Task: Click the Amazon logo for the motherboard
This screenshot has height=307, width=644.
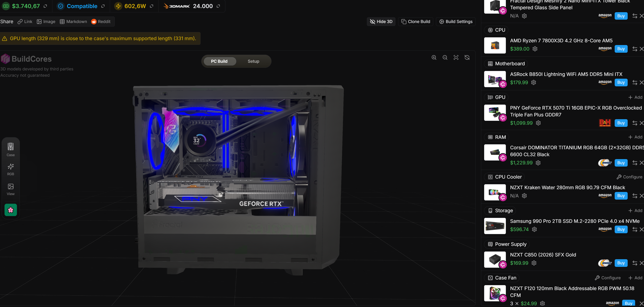Action: click(x=605, y=82)
